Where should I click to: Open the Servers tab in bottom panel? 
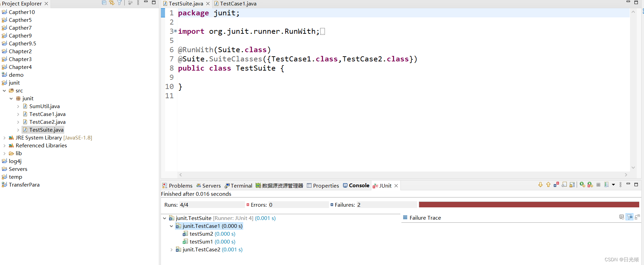pyautogui.click(x=208, y=186)
